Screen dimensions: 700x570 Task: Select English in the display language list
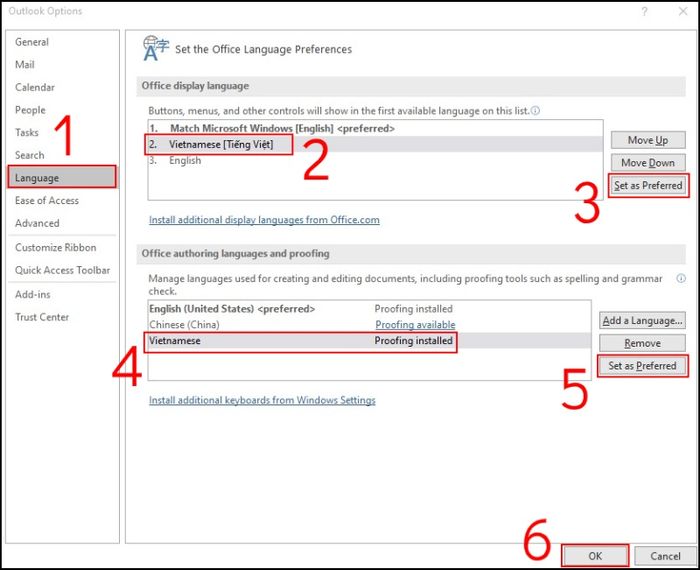tap(375, 161)
